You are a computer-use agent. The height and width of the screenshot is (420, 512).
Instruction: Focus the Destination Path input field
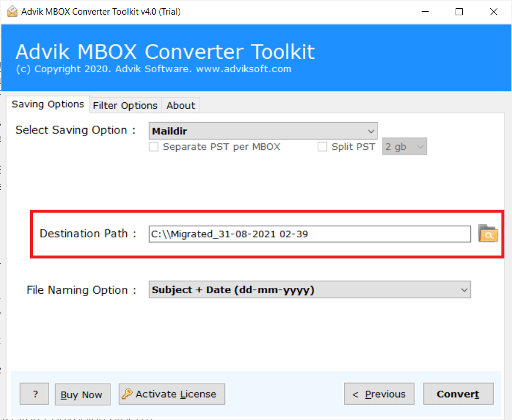click(x=309, y=234)
